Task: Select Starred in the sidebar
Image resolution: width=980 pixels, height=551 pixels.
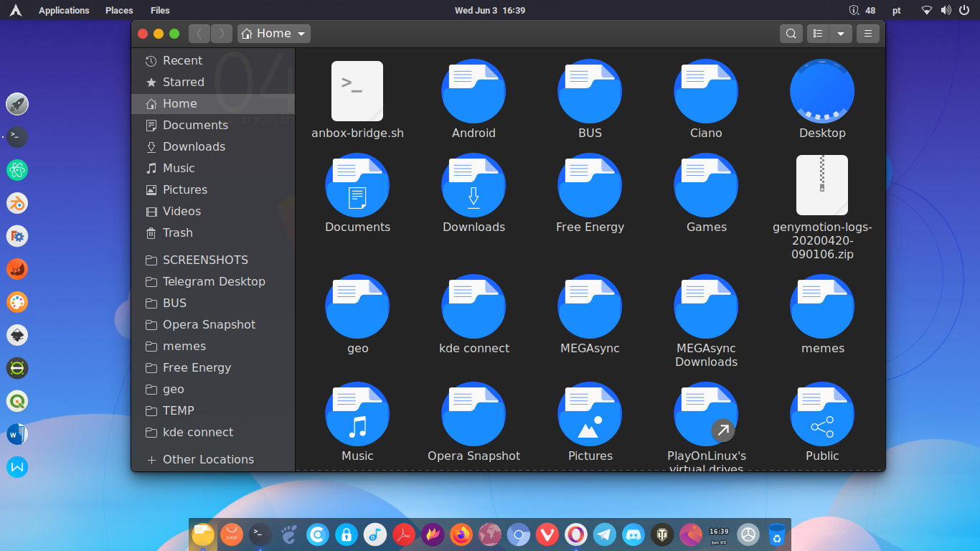Action: point(183,82)
